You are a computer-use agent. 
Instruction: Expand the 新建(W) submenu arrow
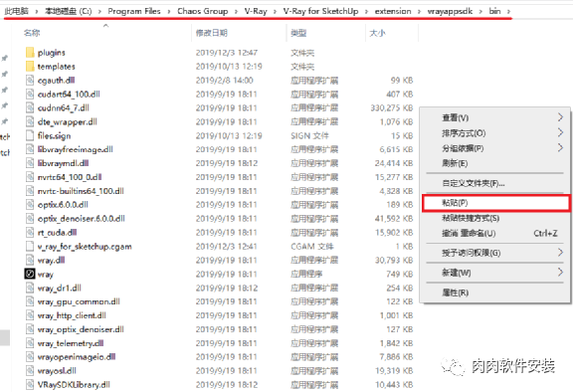561,273
